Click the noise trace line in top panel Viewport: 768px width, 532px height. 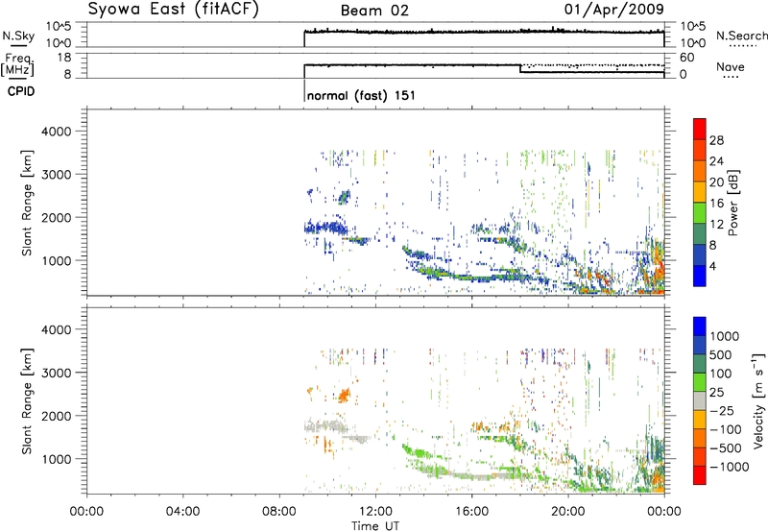pos(484,32)
